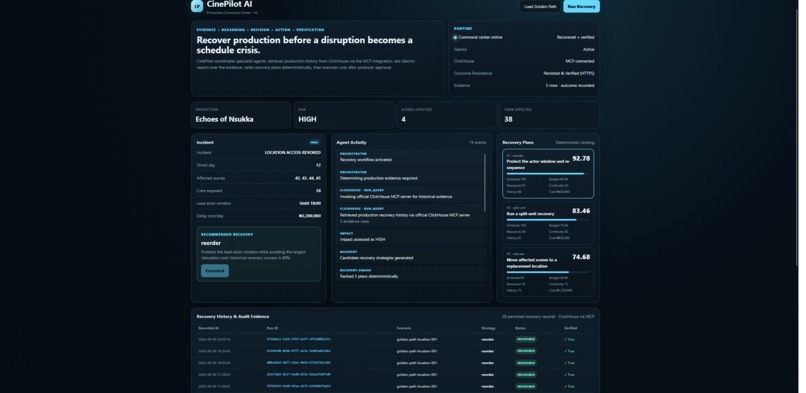This screenshot has width=806, height=393.
Task: Click the 'Ranked 3 plans deterministically' entry
Action: point(410,274)
